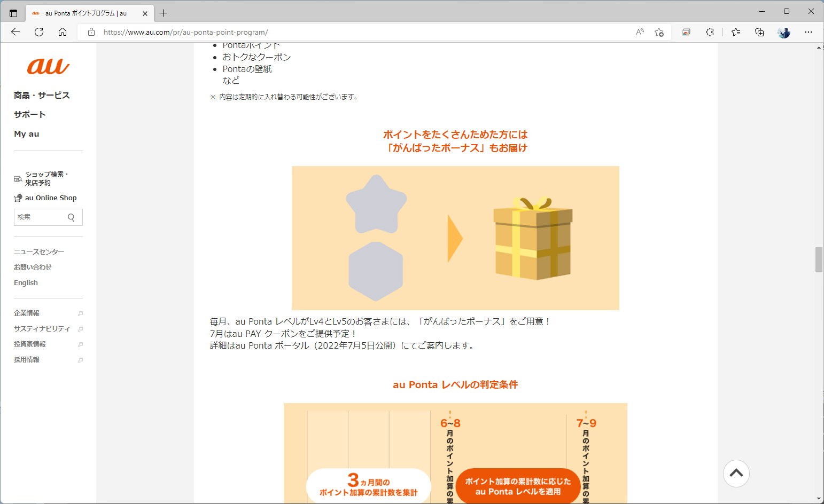
Task: Click the toolbar icon left of Extensions
Action: (686, 32)
